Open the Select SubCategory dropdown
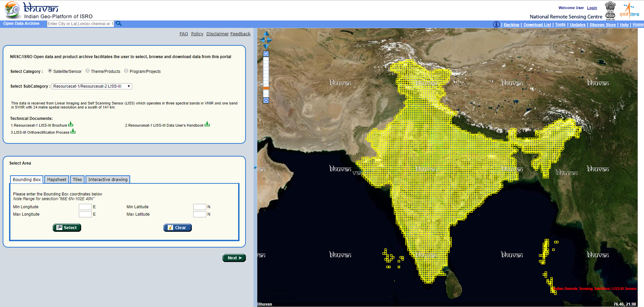The height and width of the screenshot is (307, 644). 92,86
